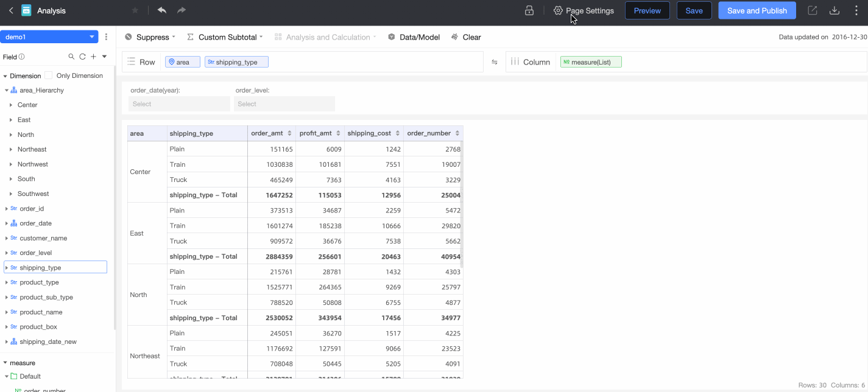Sort by order_amt column
Screen dimensions: 868x392
point(289,133)
